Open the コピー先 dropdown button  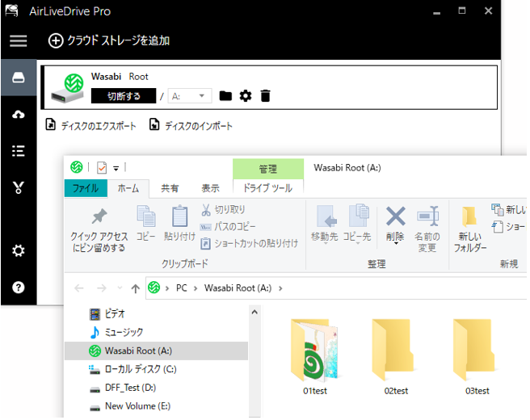[x=357, y=225]
